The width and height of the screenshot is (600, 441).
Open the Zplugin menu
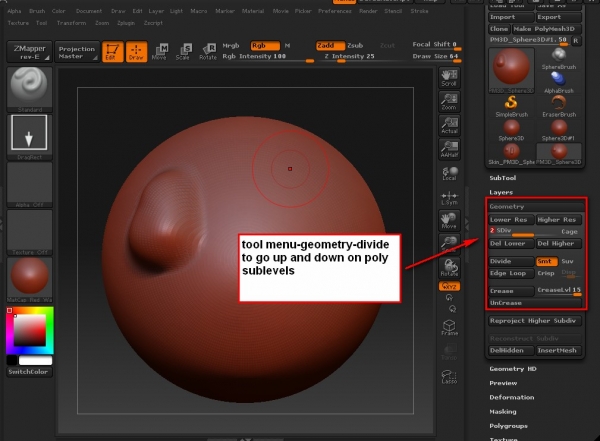[x=126, y=23]
